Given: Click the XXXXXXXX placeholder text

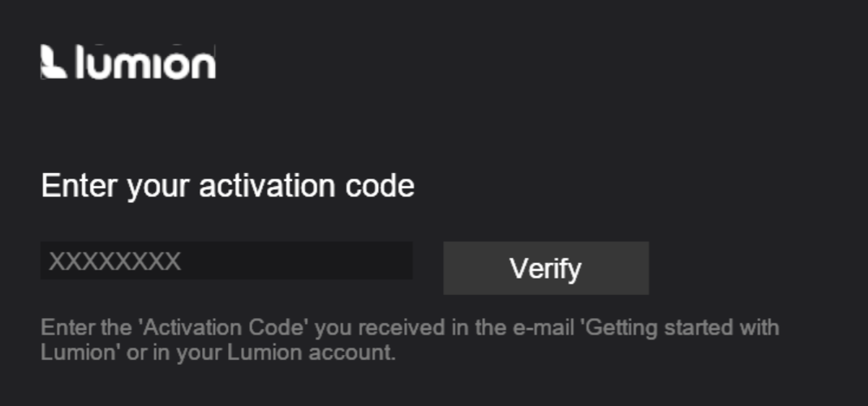Looking at the screenshot, I should coord(115,261).
